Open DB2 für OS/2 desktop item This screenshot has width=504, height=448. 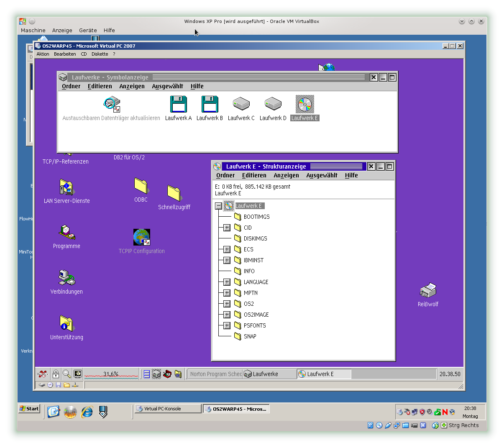pyautogui.click(x=129, y=157)
